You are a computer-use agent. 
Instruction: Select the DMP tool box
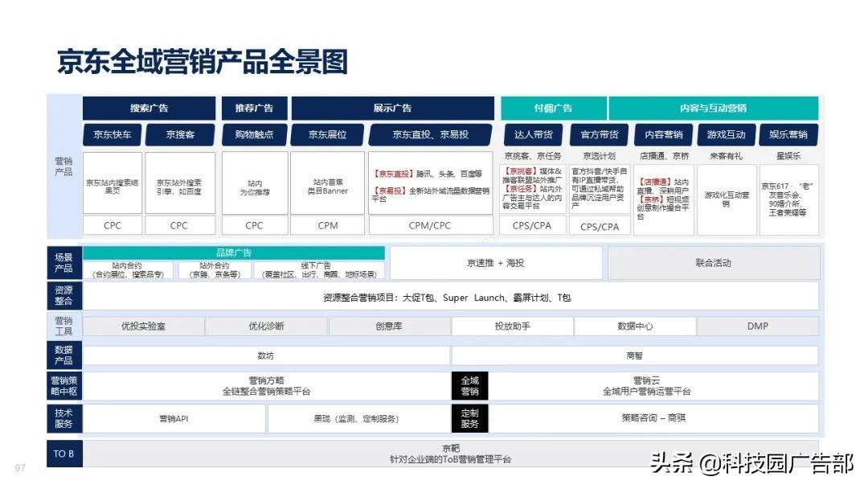(758, 327)
